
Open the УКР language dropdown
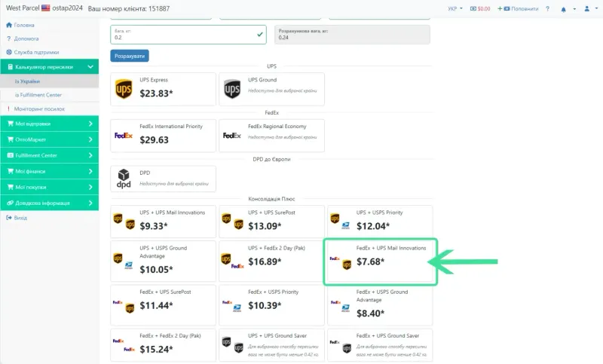455,8
